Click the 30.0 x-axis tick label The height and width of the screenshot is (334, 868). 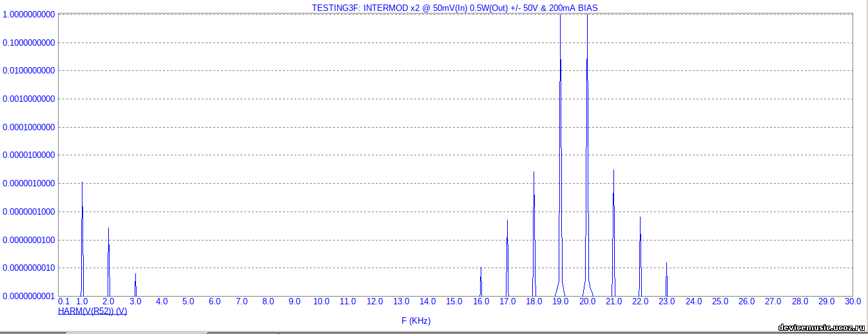[x=853, y=301]
